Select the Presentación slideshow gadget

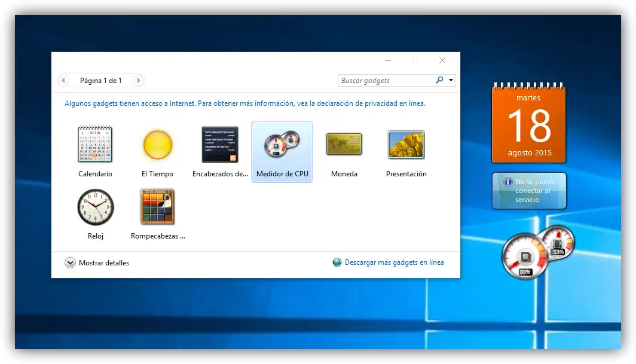pos(406,145)
